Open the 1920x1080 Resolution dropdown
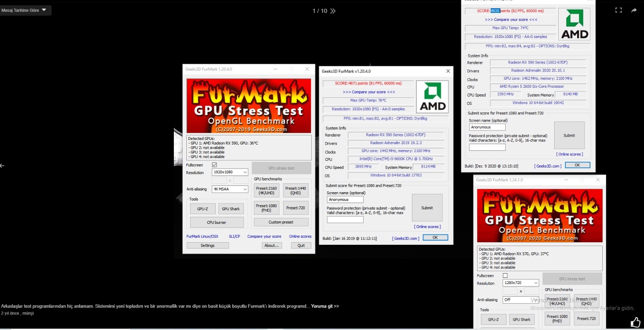This screenshot has height=330, width=644. (230, 172)
